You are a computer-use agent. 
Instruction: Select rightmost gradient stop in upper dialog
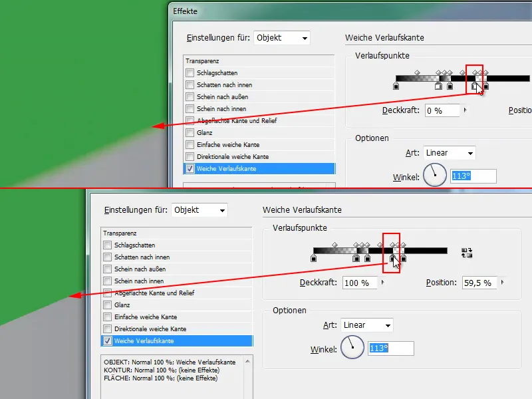point(486,86)
